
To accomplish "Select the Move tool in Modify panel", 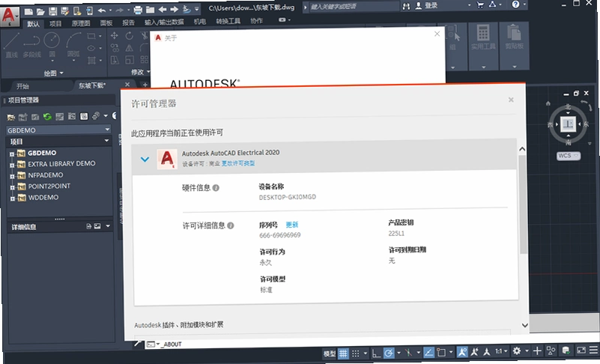I will [x=114, y=36].
